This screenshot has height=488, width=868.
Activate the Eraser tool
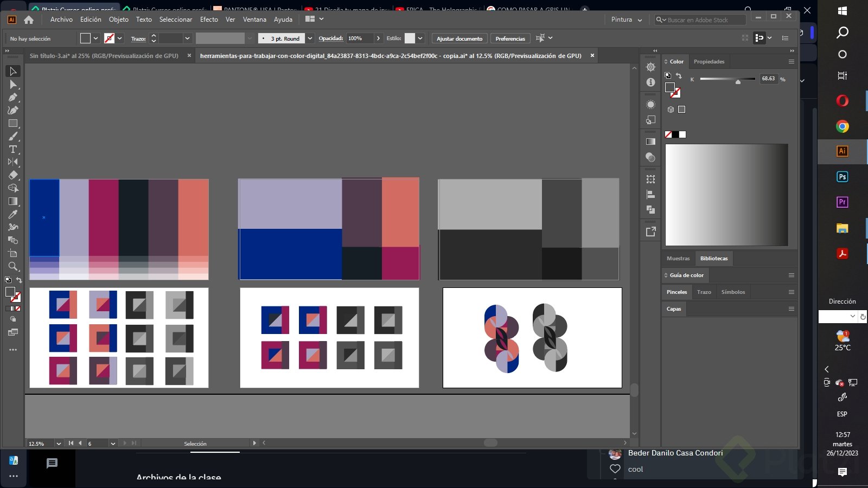[x=13, y=175]
